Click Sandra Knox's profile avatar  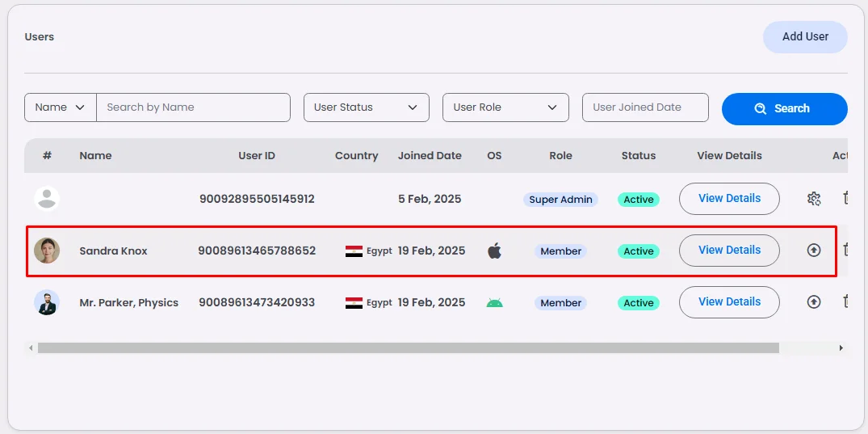(47, 251)
